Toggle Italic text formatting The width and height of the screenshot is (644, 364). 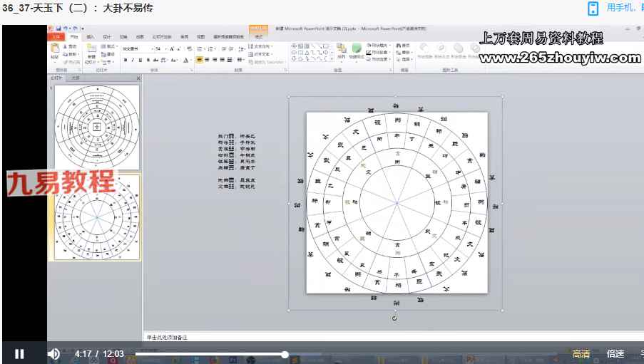point(133,61)
